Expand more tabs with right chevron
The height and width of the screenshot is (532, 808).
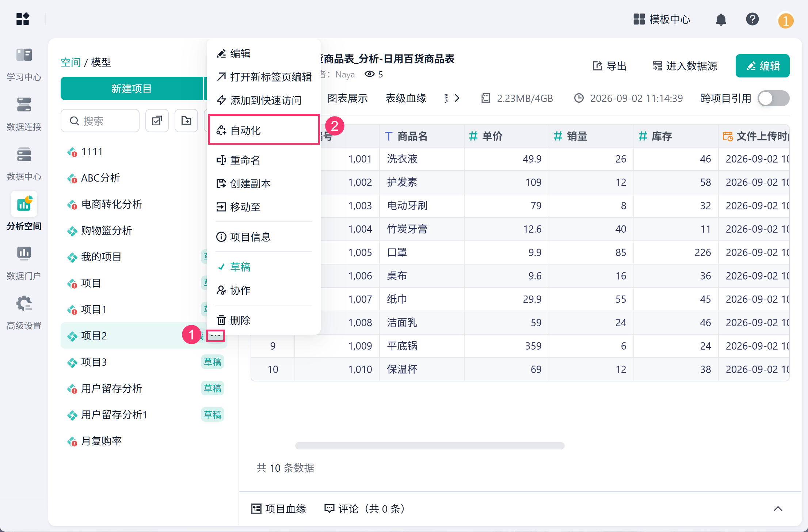pyautogui.click(x=457, y=98)
